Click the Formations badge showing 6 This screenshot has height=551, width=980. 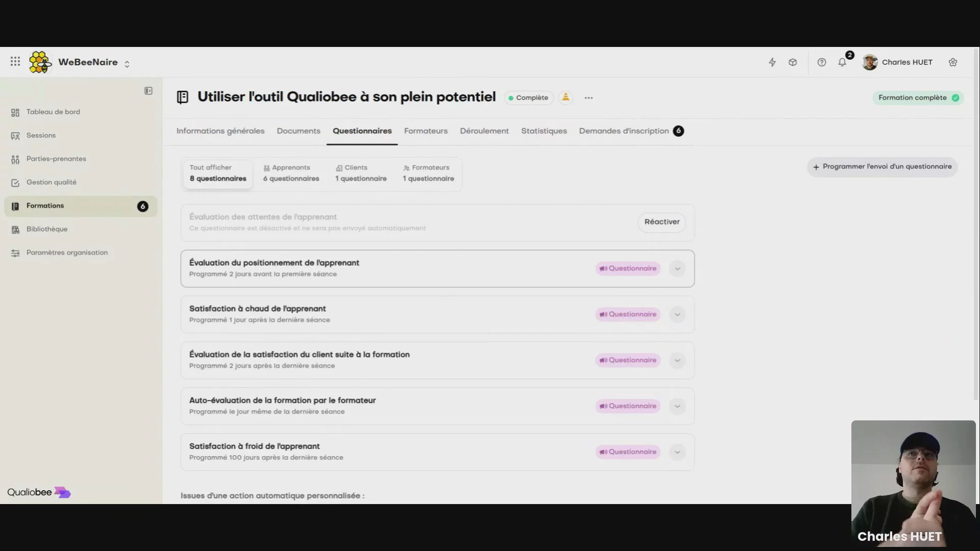143,207
